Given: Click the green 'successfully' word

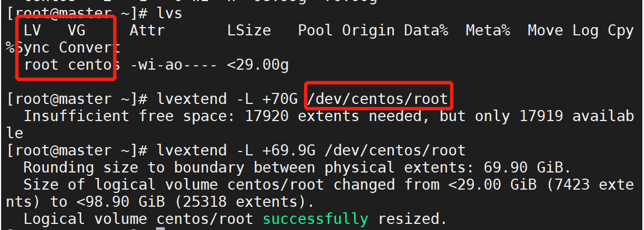Looking at the screenshot, I should (x=315, y=219).
